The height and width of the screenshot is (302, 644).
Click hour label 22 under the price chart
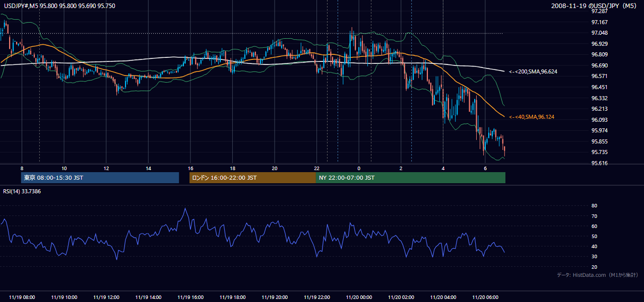(x=317, y=168)
